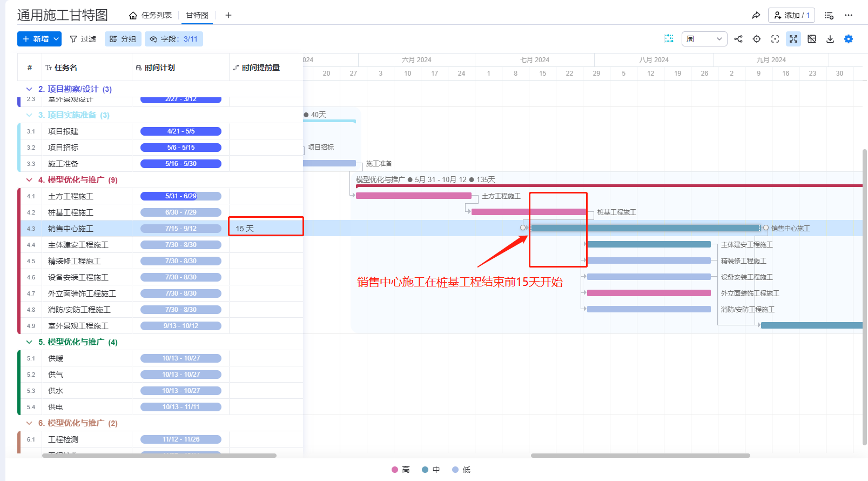Click the pink 土方工程施工 Gantt bar
Screen dimensions: 868x481
pyautogui.click(x=414, y=196)
